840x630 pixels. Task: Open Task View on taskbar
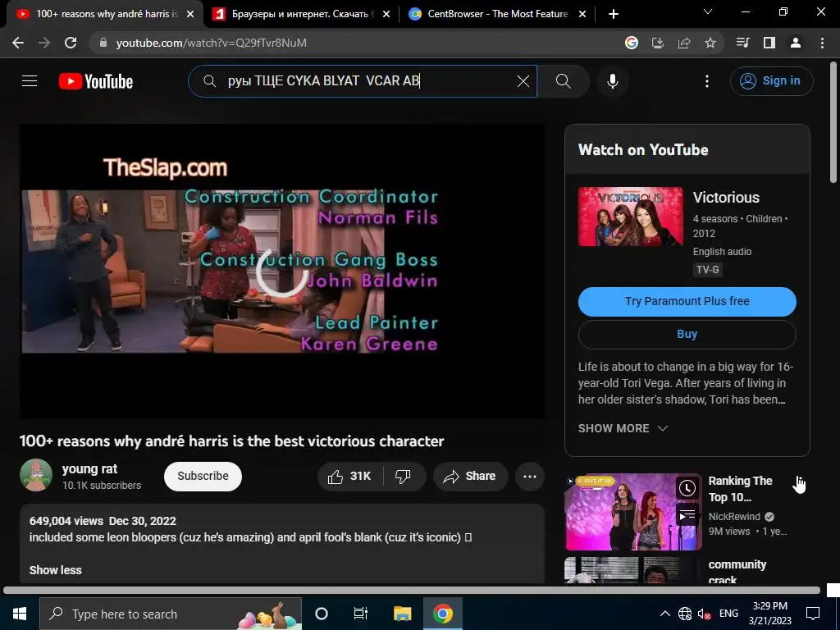[361, 614]
